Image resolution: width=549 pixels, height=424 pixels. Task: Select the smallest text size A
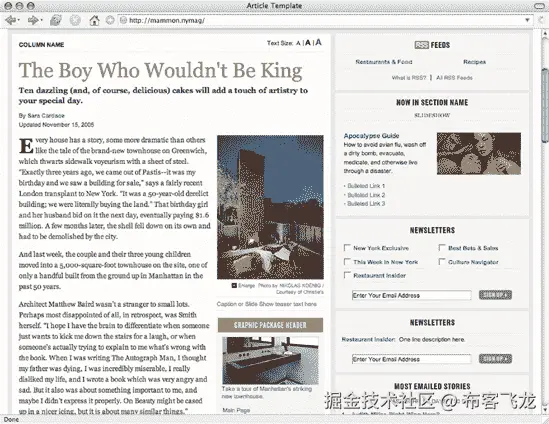298,43
